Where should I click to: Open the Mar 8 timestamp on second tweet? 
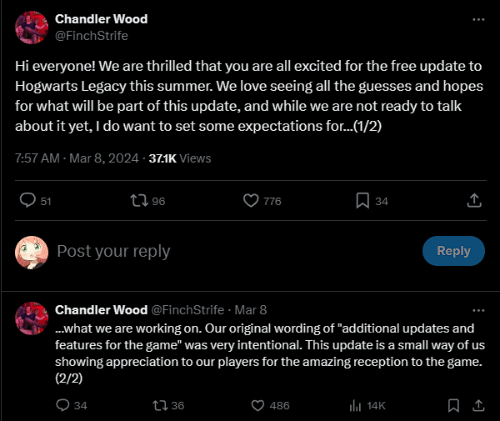click(251, 310)
